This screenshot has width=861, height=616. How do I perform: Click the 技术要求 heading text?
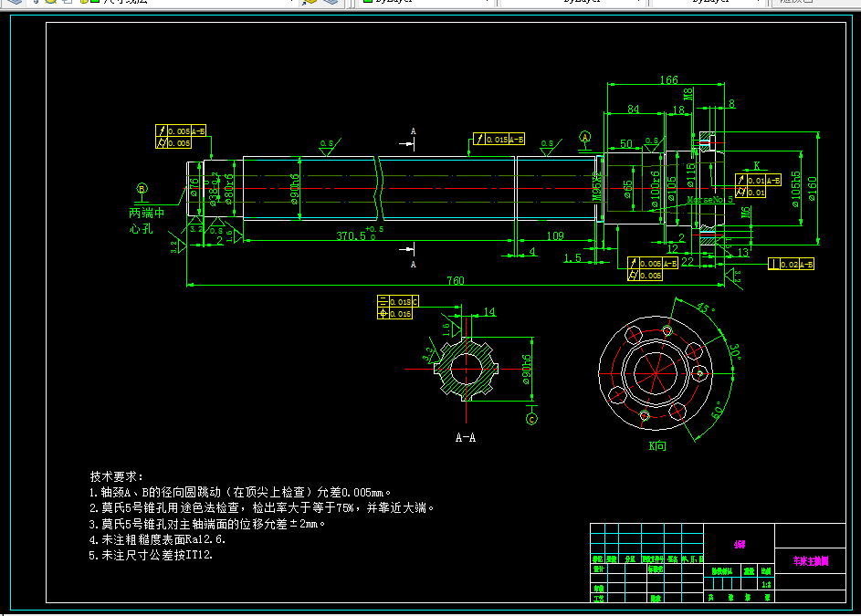click(x=116, y=476)
